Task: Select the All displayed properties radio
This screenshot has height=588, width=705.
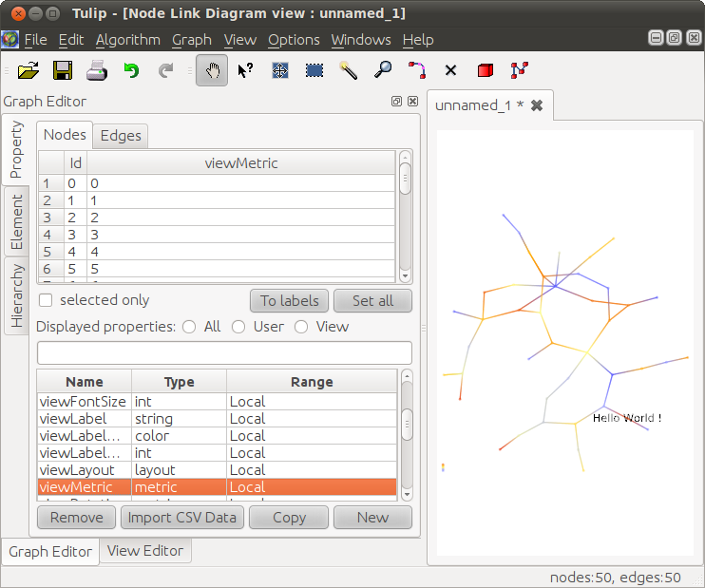Action: point(189,327)
